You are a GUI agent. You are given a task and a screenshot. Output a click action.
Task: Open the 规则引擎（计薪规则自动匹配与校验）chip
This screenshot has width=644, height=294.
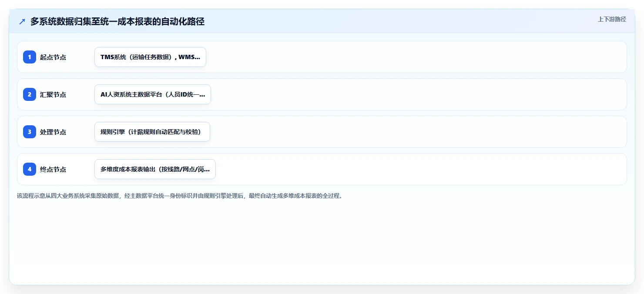click(152, 132)
